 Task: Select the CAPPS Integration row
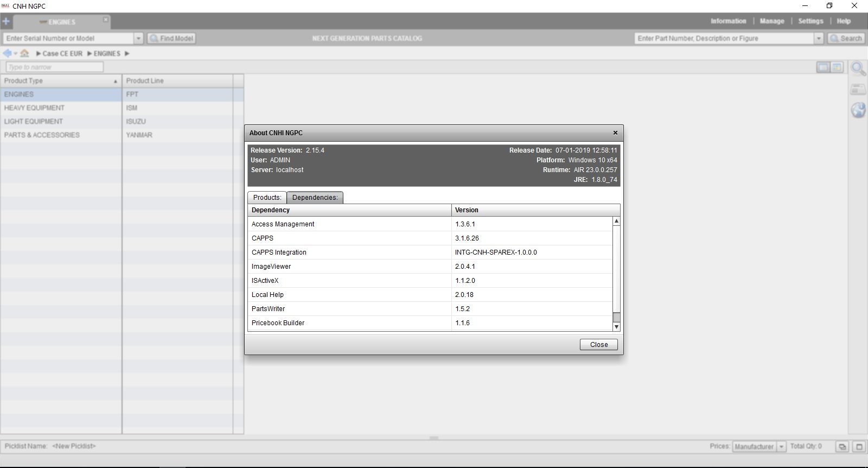click(430, 252)
